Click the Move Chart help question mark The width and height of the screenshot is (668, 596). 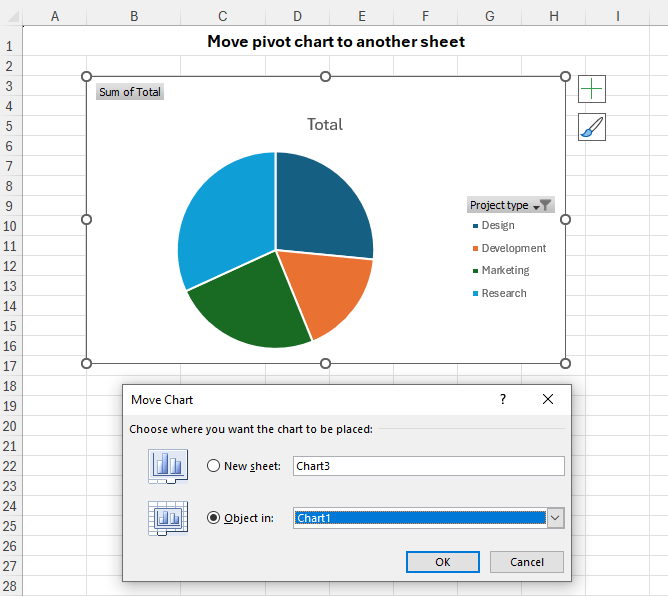pyautogui.click(x=503, y=399)
